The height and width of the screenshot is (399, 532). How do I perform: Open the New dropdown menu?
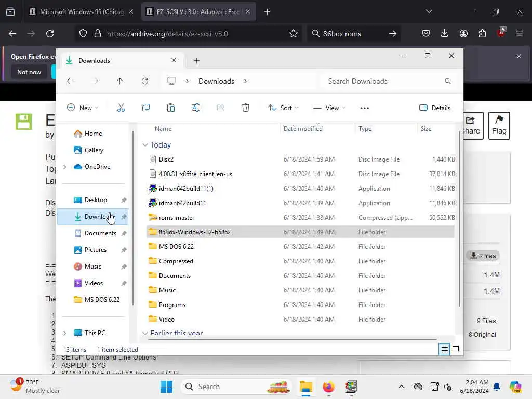tap(83, 108)
